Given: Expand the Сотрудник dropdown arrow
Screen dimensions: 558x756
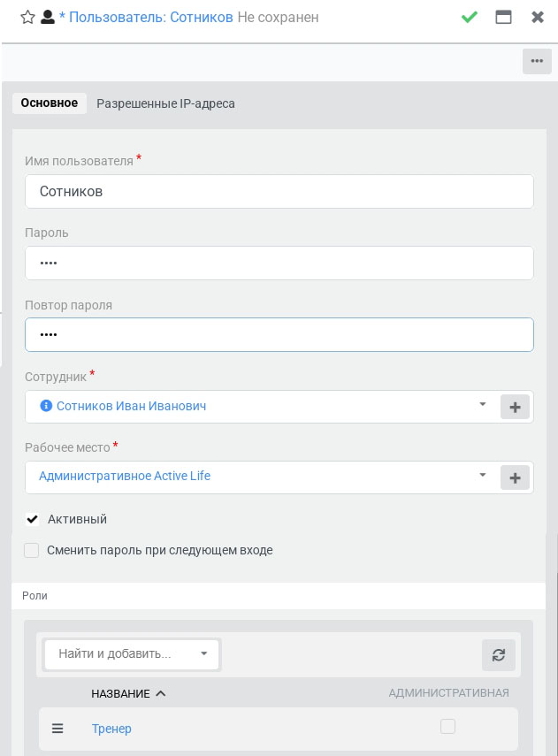Looking at the screenshot, I should pyautogui.click(x=482, y=404).
